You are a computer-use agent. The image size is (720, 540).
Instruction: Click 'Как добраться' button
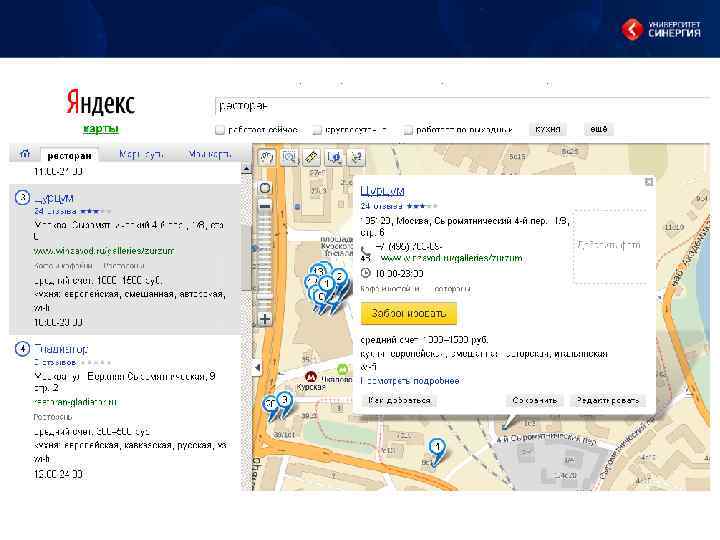[399, 400]
